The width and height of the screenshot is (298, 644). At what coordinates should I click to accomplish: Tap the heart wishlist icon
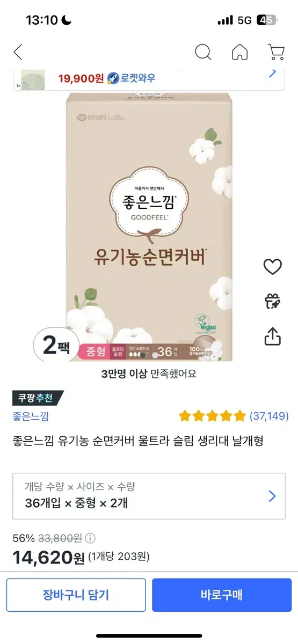pos(273,267)
